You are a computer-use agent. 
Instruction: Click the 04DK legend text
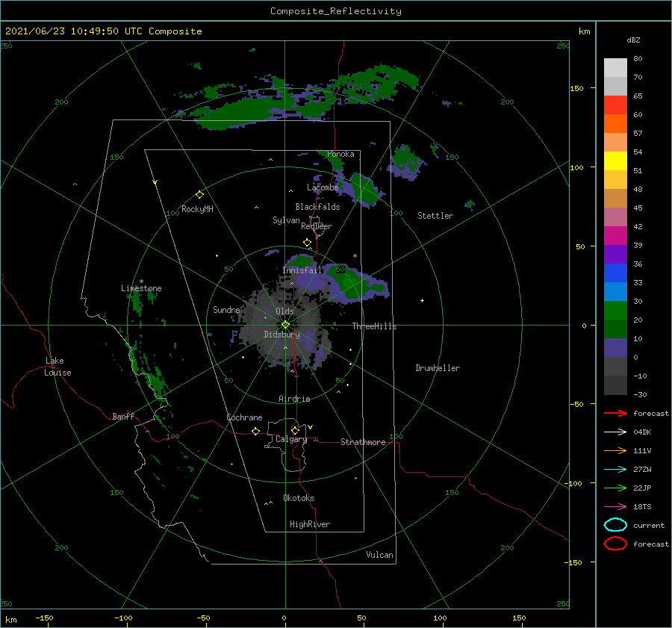[x=642, y=432]
